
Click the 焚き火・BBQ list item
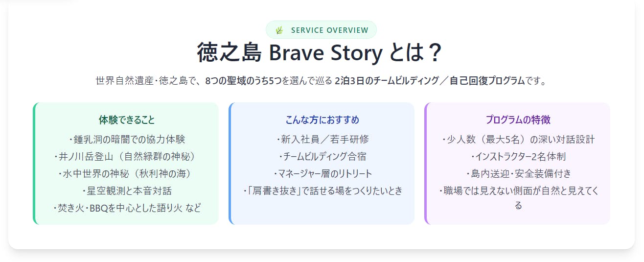[x=127, y=208]
